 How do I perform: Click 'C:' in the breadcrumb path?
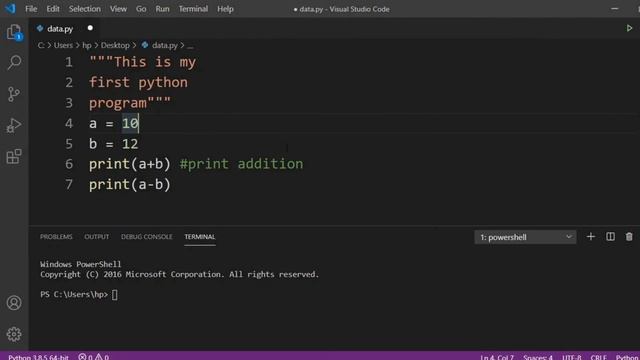41,45
